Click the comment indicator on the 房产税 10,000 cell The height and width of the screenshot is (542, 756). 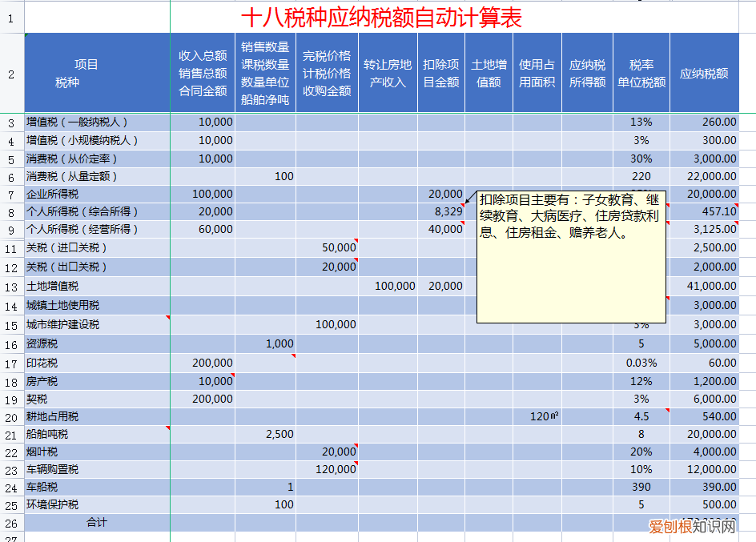tap(234, 374)
